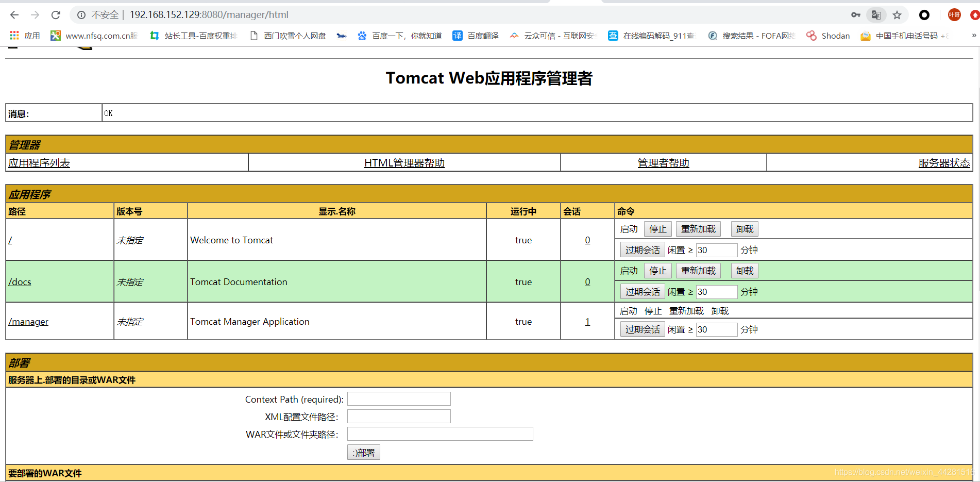Open the 服务器状态 link

944,163
